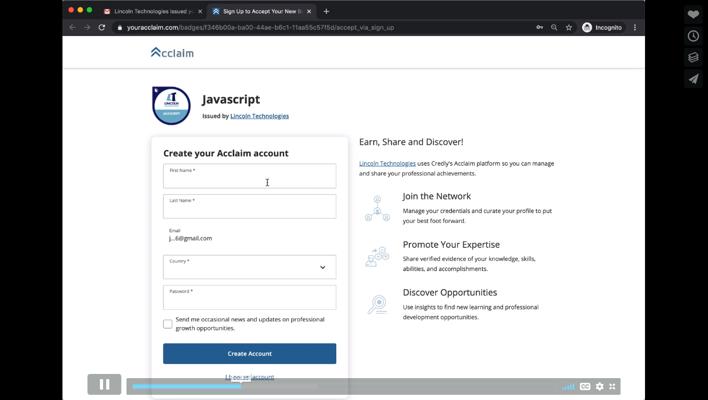Focus the First Name field
Viewport: 708px width, 400px height.
(x=250, y=176)
